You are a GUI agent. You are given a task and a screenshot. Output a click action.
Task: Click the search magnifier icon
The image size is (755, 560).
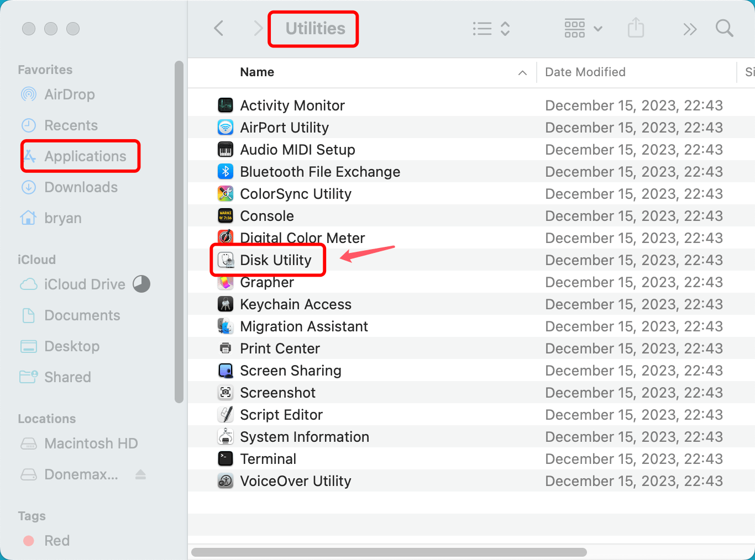coord(724,28)
